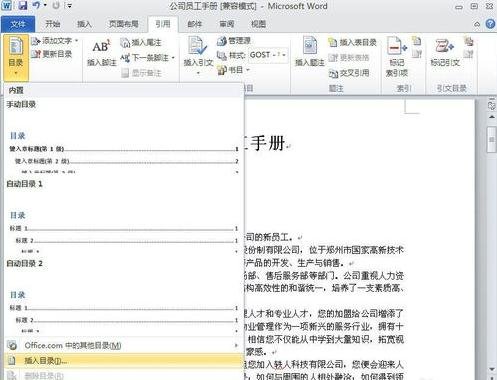Choose the 自动目录 1 preview thumbnail
Viewport: 497px width, 380px height.
click(123, 232)
